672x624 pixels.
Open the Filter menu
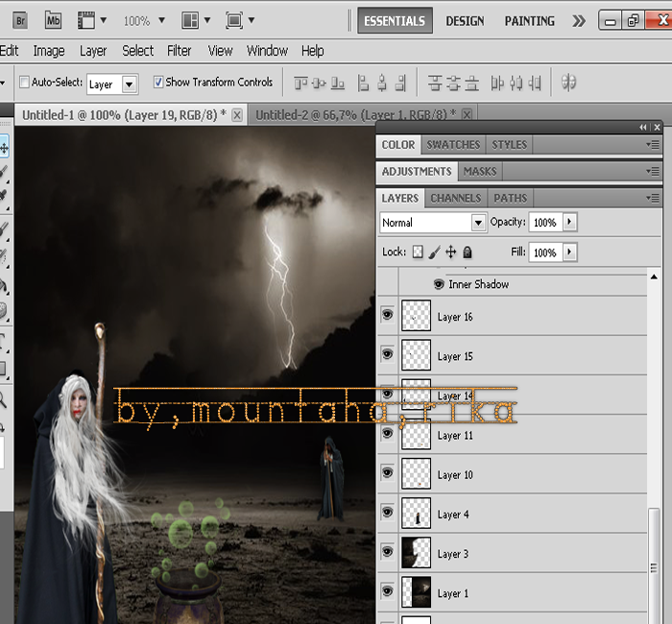tap(180, 51)
